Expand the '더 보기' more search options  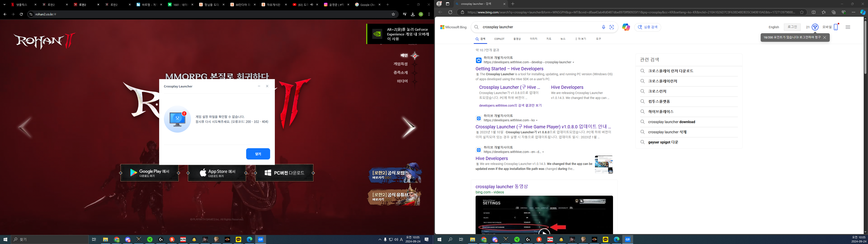(x=580, y=39)
